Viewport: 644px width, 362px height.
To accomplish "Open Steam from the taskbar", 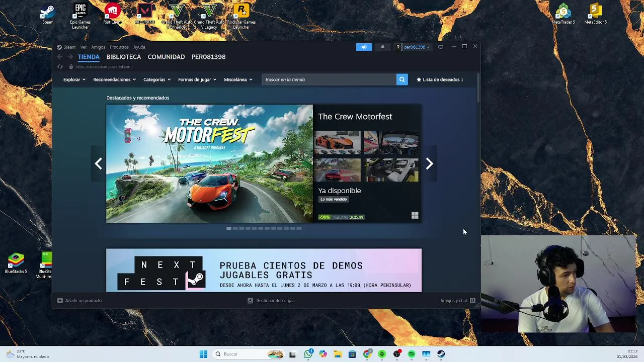I will 441,354.
